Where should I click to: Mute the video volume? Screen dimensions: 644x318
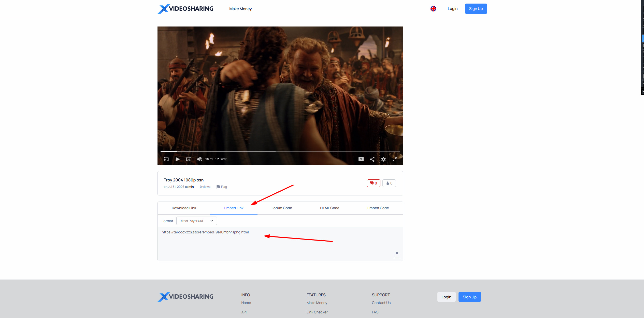pos(200,159)
